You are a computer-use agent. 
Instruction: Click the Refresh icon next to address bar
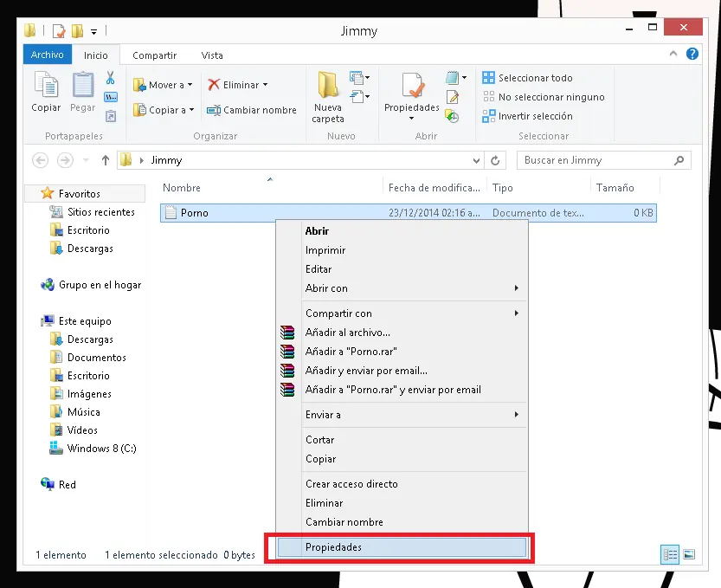tap(495, 160)
